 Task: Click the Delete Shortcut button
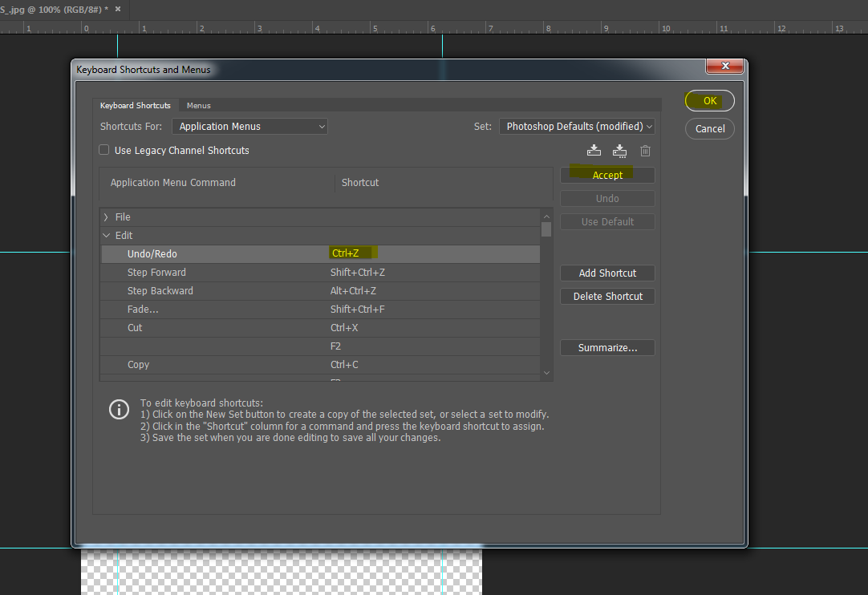coord(607,296)
